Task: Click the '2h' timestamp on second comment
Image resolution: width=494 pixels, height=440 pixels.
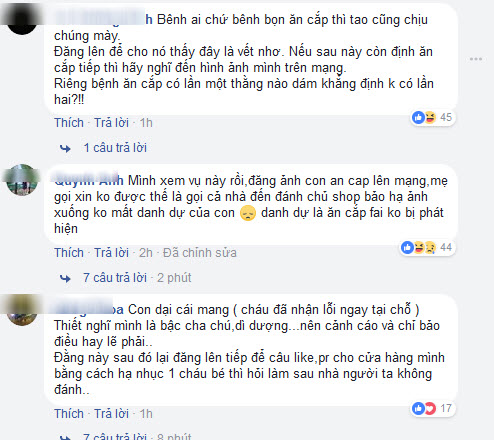Action: click(146, 253)
